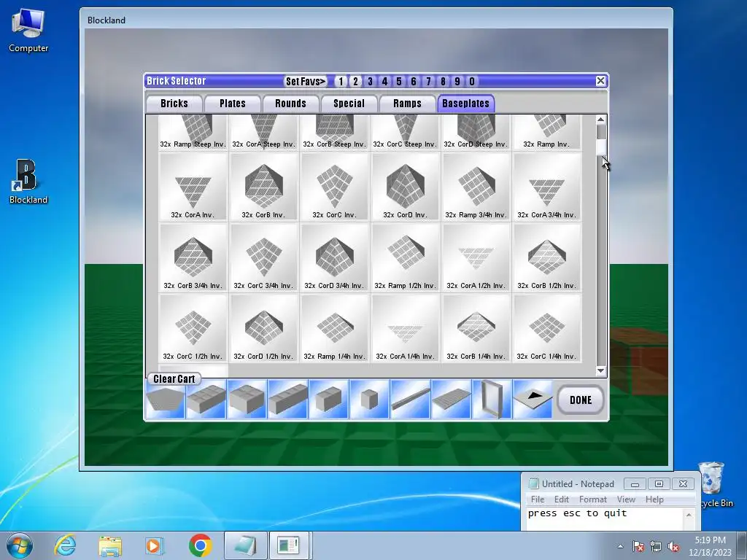
Task: Select the 32x CorB Inv. brick
Action: [x=263, y=187]
